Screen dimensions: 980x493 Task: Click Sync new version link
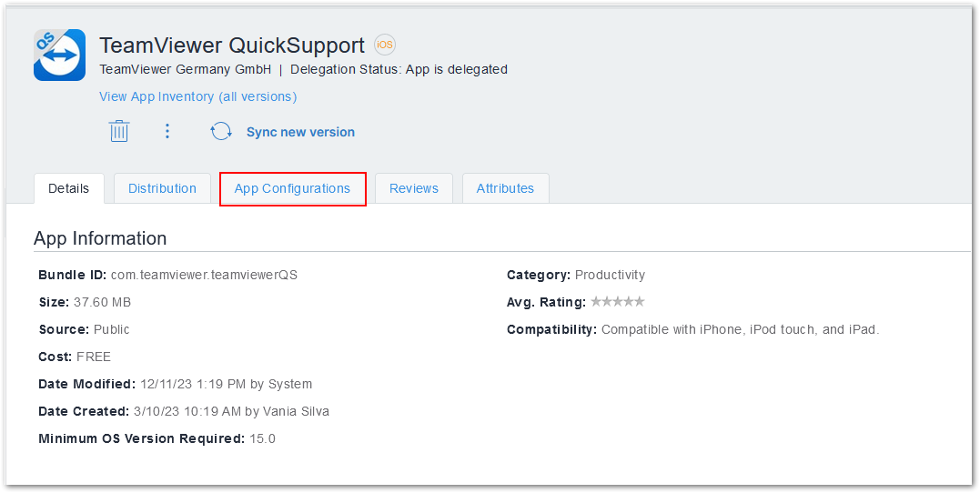pyautogui.click(x=300, y=132)
